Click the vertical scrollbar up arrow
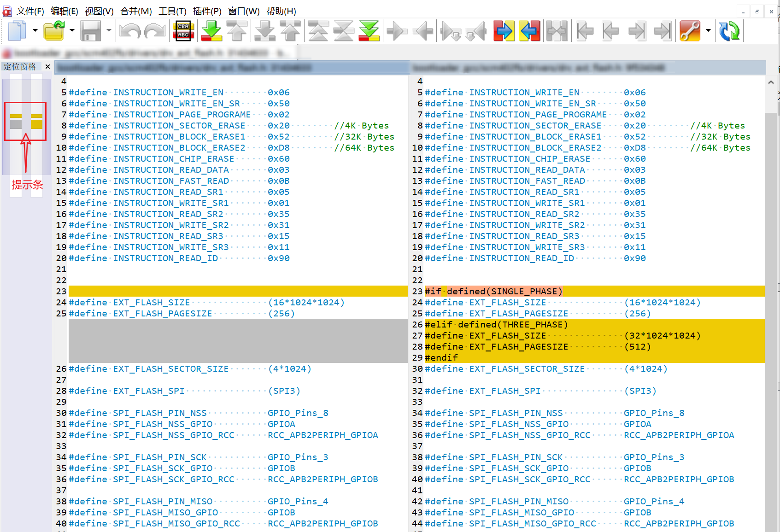The width and height of the screenshot is (780, 532). pyautogui.click(x=771, y=82)
